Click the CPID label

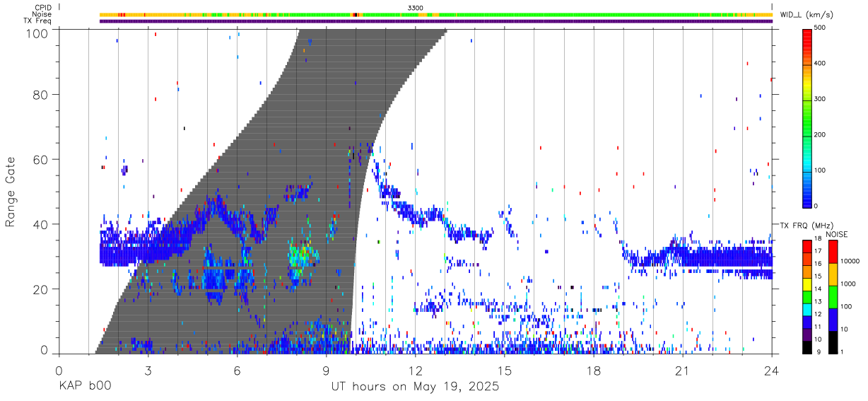(42, 7)
